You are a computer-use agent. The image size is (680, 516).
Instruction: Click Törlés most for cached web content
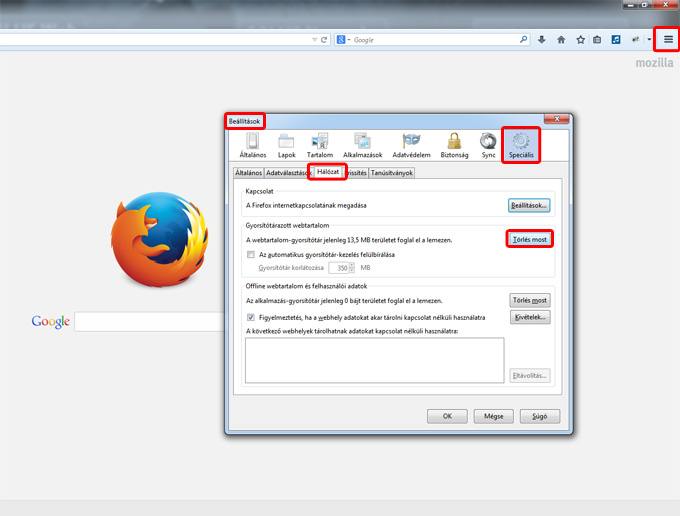click(529, 240)
